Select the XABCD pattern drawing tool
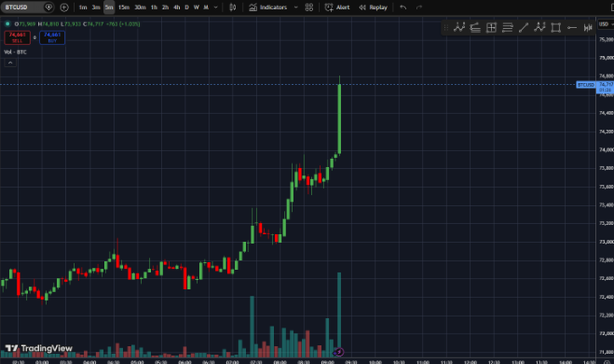Image resolution: width=614 pixels, height=364 pixels. click(459, 27)
